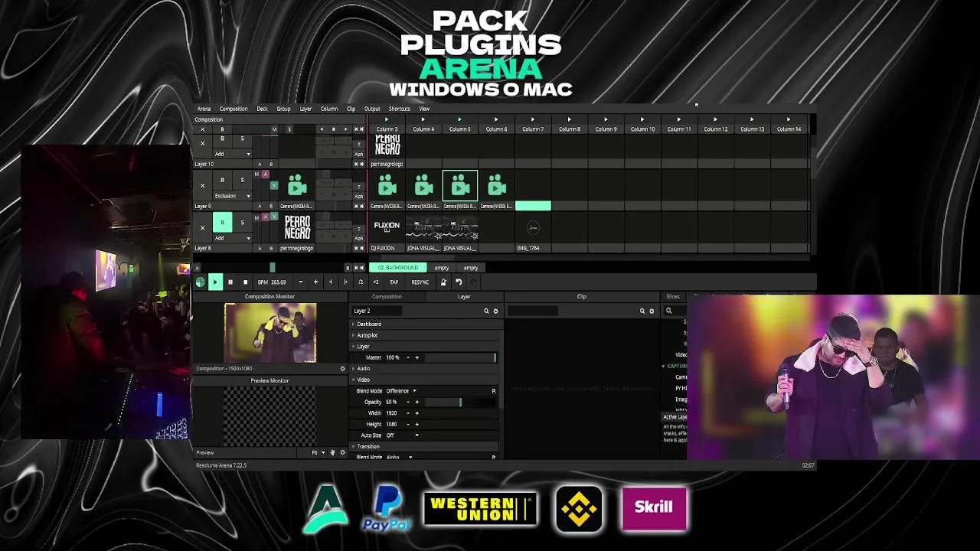Toggle the V video indicator on Layer 9
980x551 pixels.
click(x=274, y=185)
